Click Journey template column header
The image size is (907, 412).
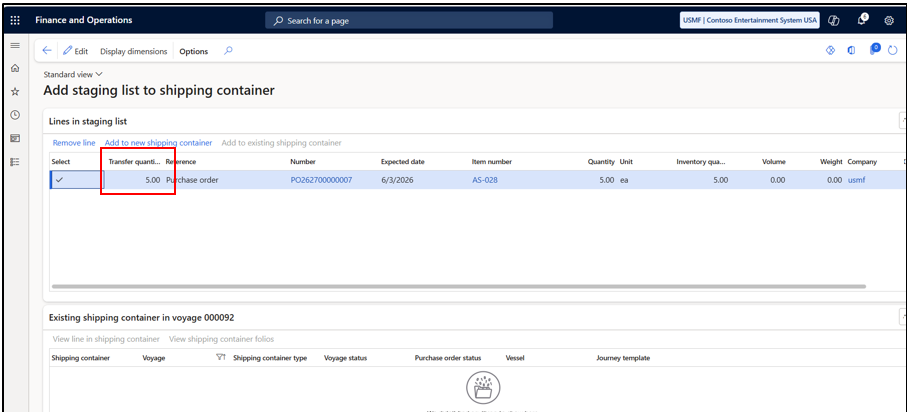623,358
